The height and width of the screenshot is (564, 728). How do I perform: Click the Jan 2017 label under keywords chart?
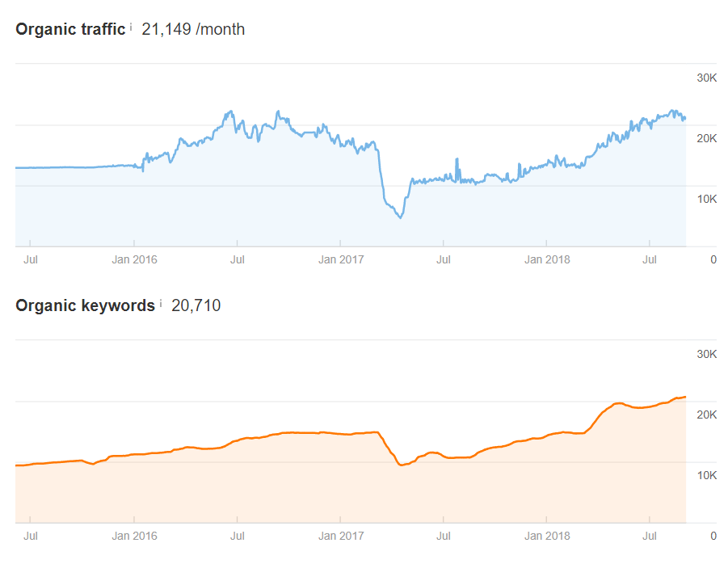pyautogui.click(x=341, y=536)
